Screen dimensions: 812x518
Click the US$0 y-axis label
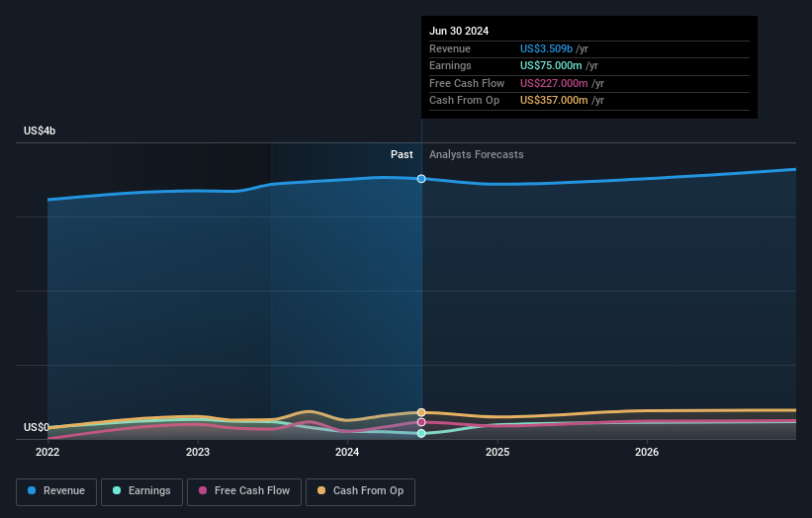point(37,427)
